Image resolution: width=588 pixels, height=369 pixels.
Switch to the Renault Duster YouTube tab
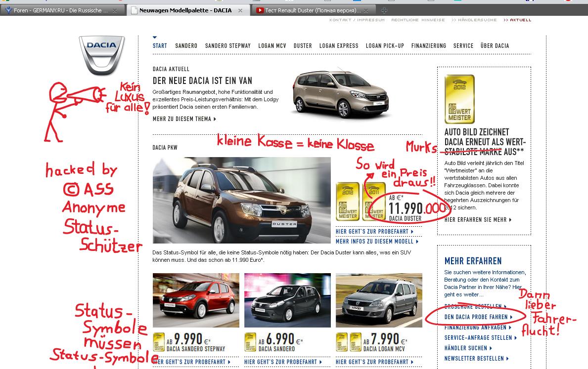(313, 10)
